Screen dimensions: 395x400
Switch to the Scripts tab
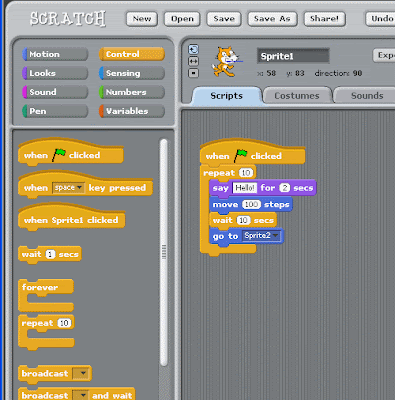pos(227,96)
